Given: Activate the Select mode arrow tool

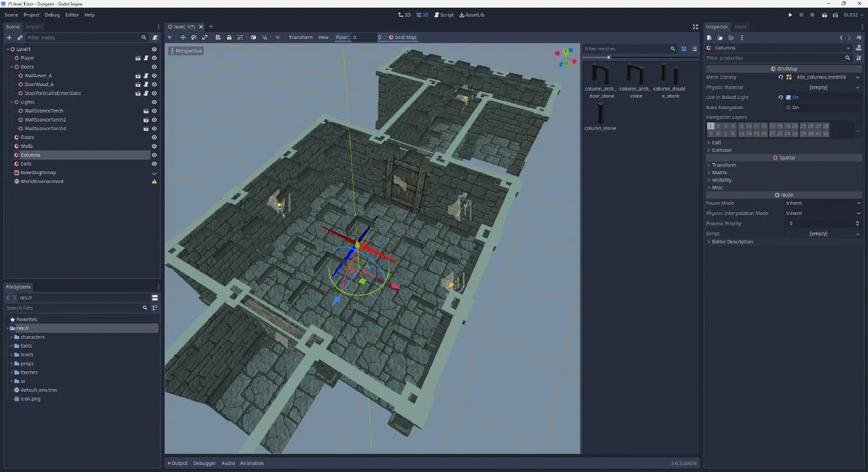Looking at the screenshot, I should coord(170,37).
